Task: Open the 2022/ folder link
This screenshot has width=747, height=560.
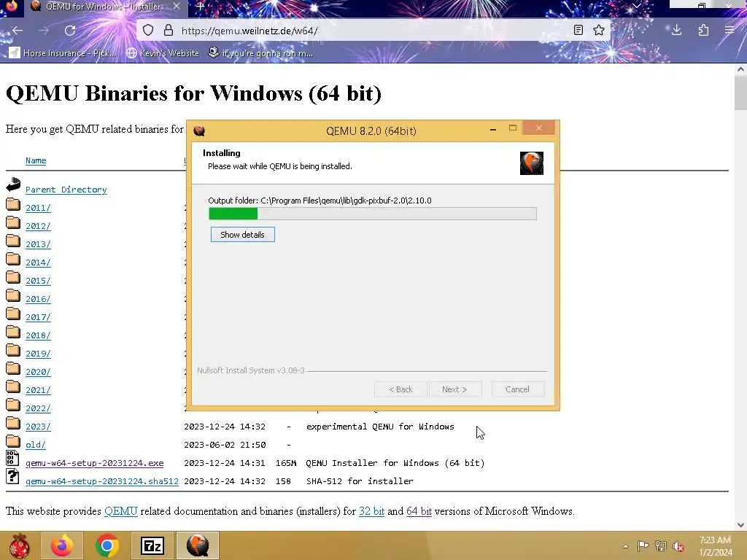Action: pyautogui.click(x=38, y=408)
